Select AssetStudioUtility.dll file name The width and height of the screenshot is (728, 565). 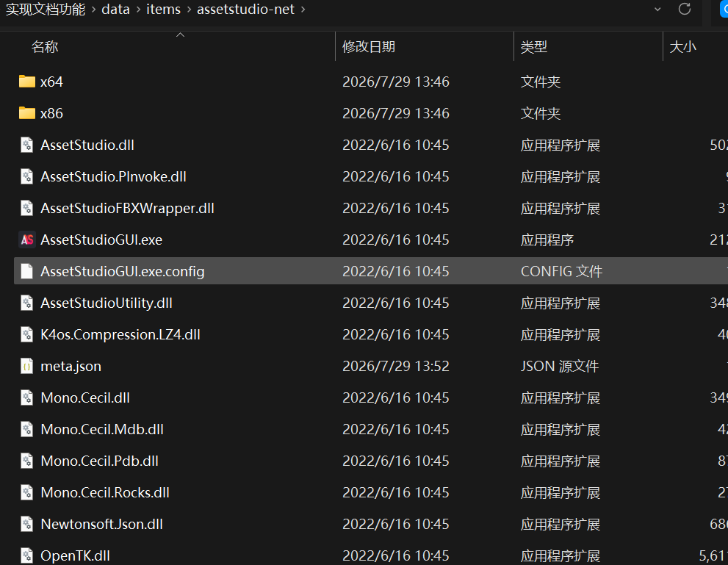[107, 303]
